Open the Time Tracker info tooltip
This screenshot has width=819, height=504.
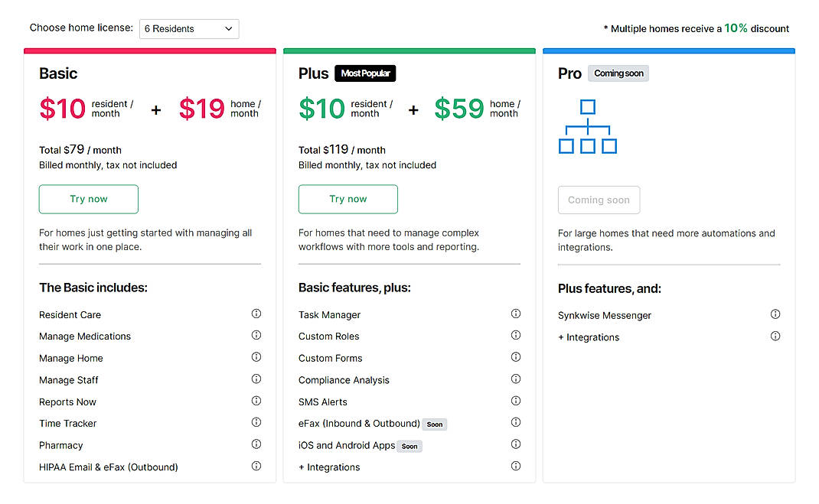[256, 423]
